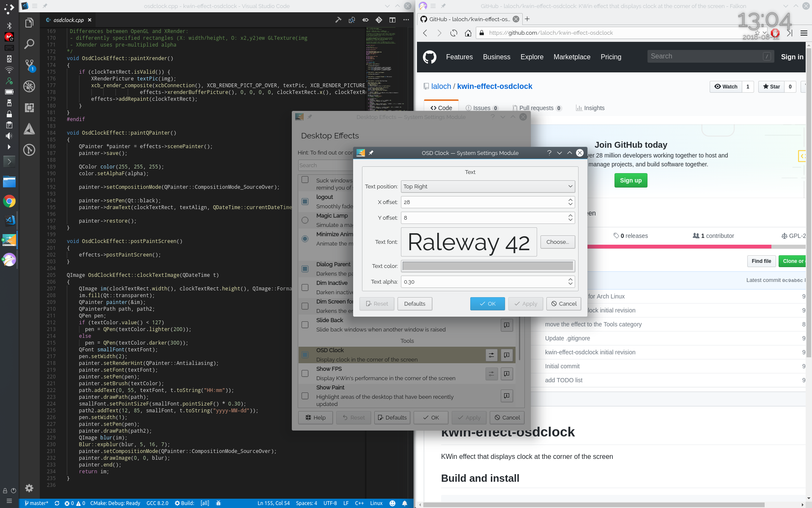Click Choose... font button
Screen dimensions: 812x508
[557, 242]
